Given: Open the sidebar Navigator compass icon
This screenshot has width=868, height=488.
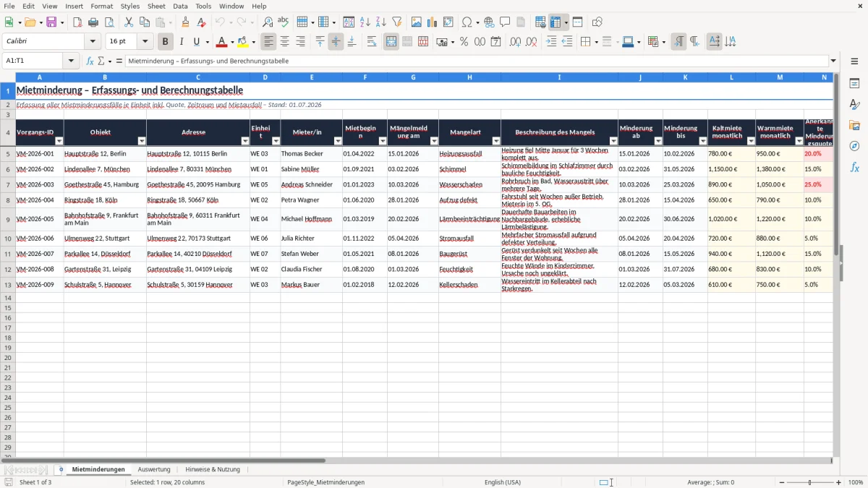Looking at the screenshot, I should point(855,146).
